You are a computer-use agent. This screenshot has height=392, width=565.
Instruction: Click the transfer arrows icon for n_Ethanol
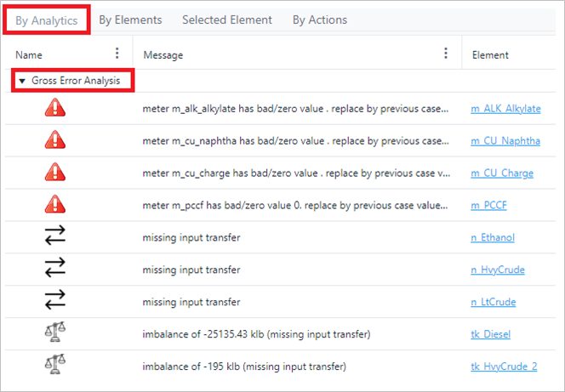pyautogui.click(x=55, y=237)
